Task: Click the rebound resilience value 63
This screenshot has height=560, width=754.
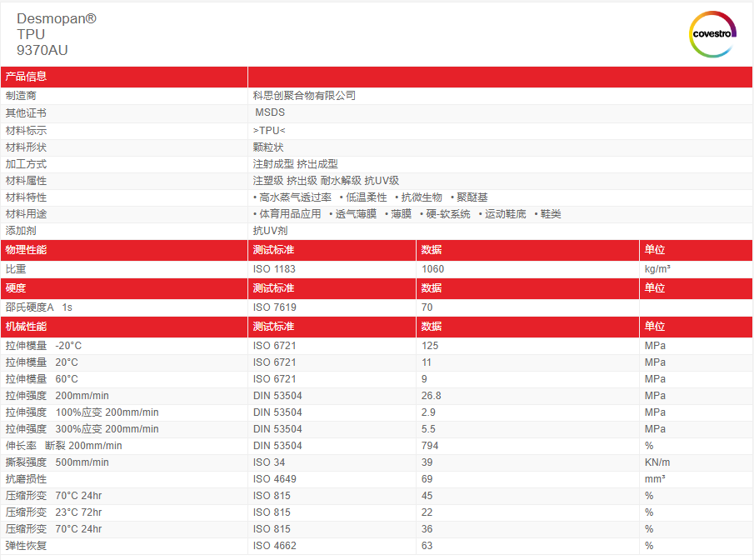Action: (x=427, y=546)
